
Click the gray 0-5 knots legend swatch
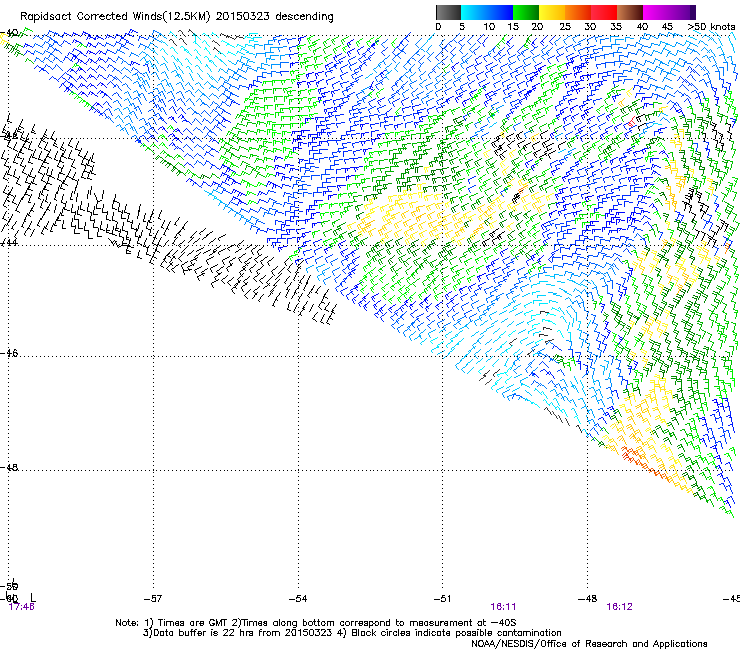pos(448,12)
